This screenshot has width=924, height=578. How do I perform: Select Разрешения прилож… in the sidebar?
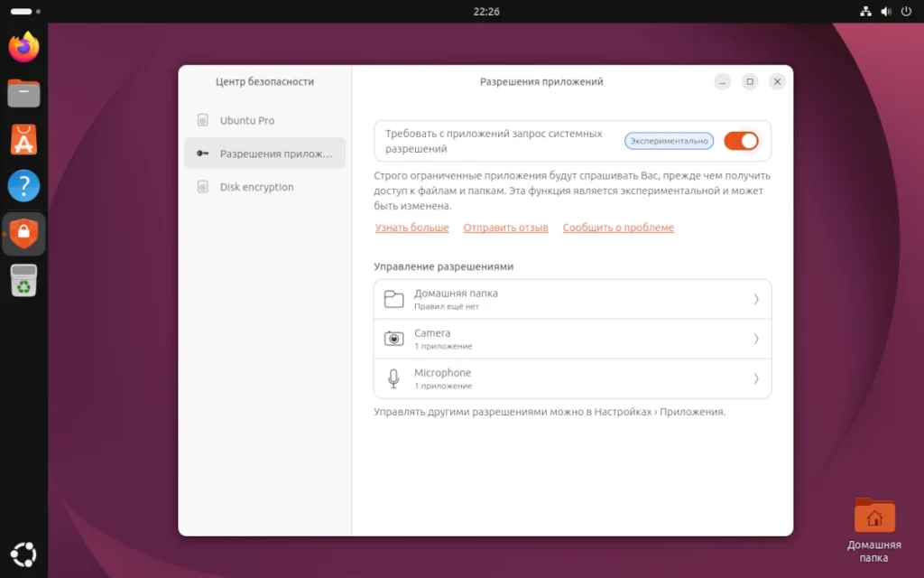coord(264,154)
